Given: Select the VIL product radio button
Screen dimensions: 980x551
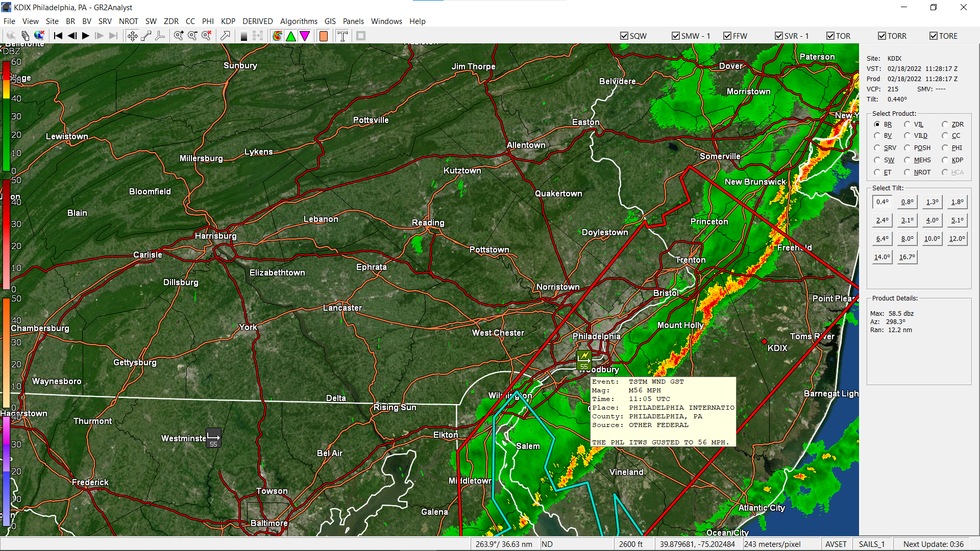Looking at the screenshot, I should [x=907, y=124].
